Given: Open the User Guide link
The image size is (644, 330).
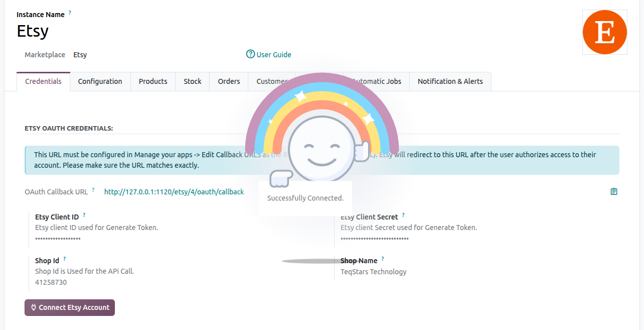Looking at the screenshot, I should click(x=274, y=55).
